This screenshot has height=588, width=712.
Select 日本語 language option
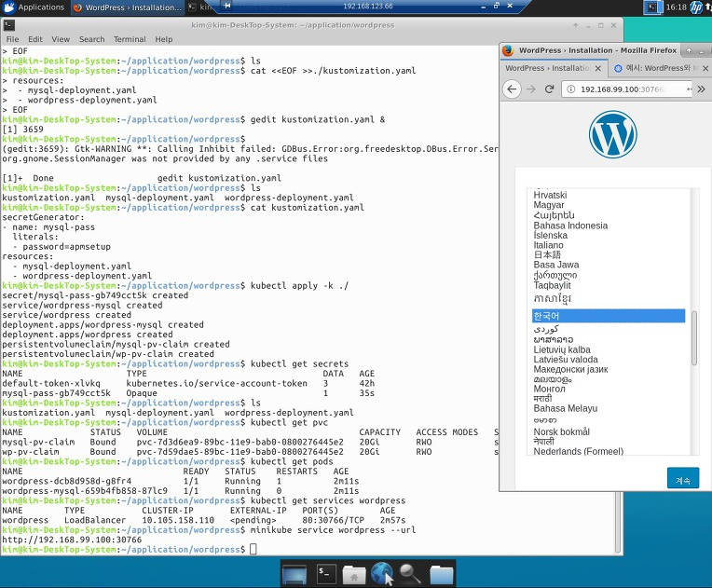pyautogui.click(x=547, y=254)
